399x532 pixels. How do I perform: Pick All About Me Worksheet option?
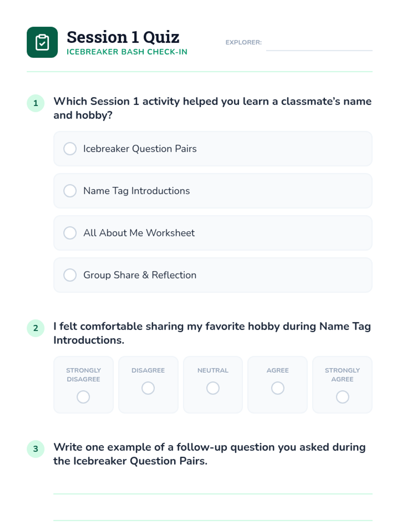(x=70, y=233)
